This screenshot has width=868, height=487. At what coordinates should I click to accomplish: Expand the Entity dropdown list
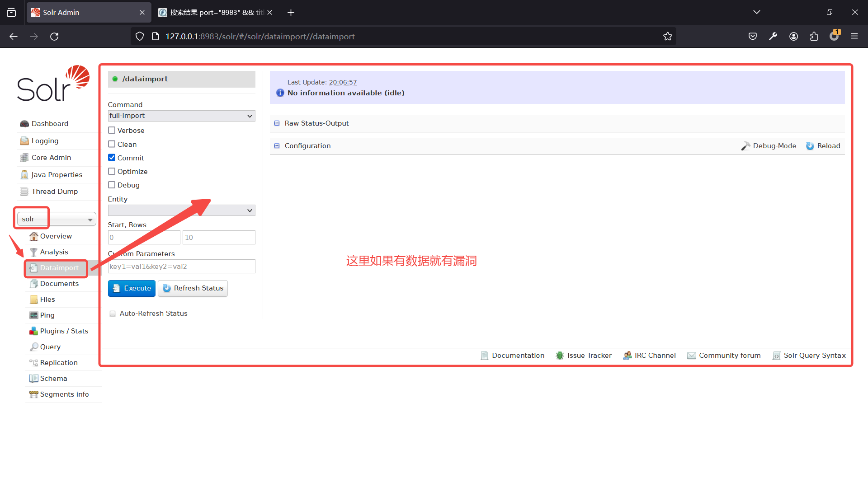[181, 211]
